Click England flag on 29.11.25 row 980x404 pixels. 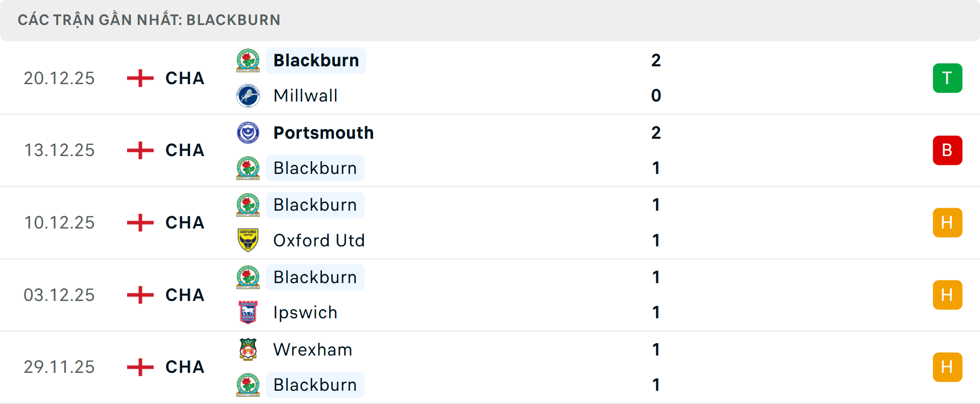pyautogui.click(x=140, y=367)
